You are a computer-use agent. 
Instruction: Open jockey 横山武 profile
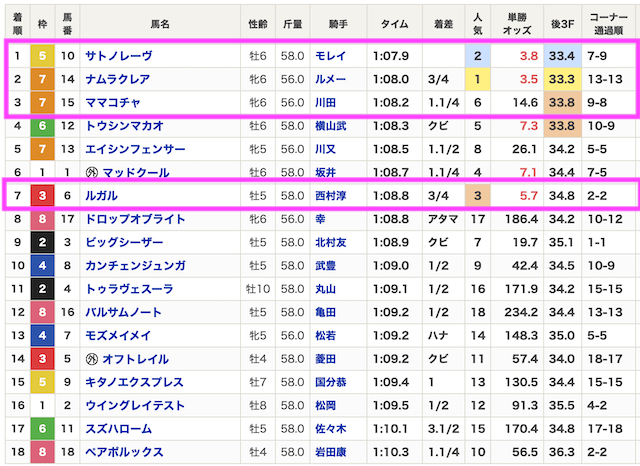pyautogui.click(x=331, y=126)
